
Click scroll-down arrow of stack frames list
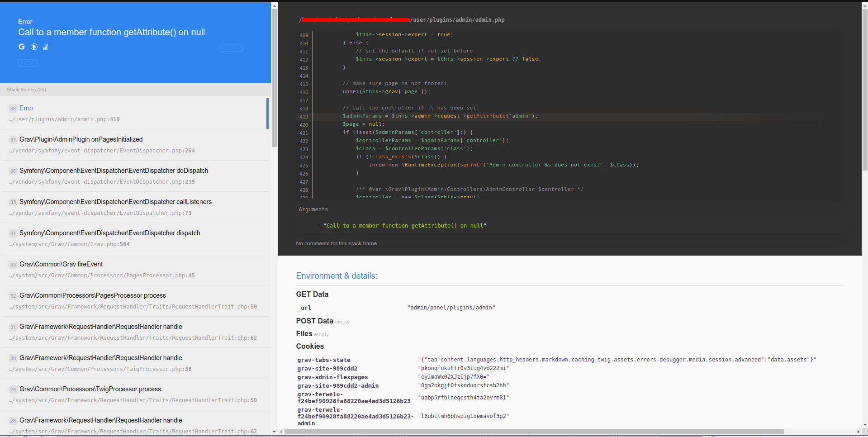[274, 432]
